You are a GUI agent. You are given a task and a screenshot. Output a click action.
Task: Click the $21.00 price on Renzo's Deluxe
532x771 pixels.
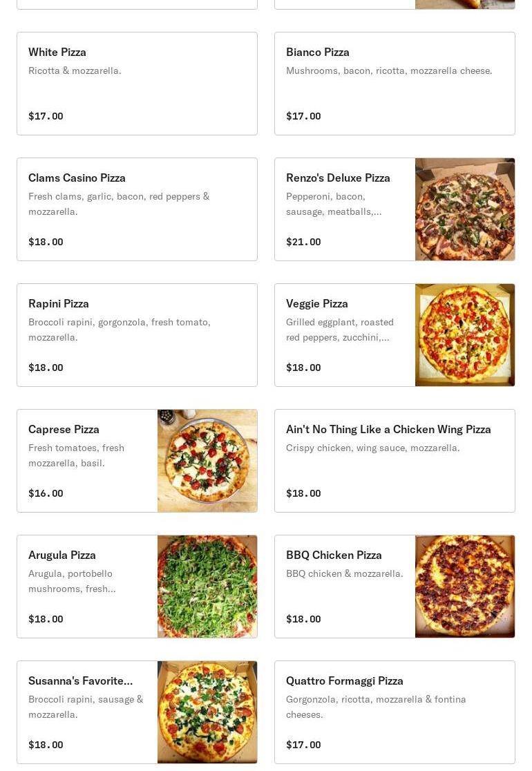coord(303,242)
